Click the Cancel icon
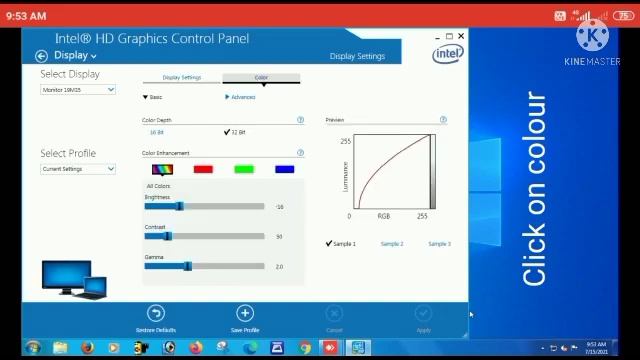This screenshot has width=640, height=360. coord(334,313)
